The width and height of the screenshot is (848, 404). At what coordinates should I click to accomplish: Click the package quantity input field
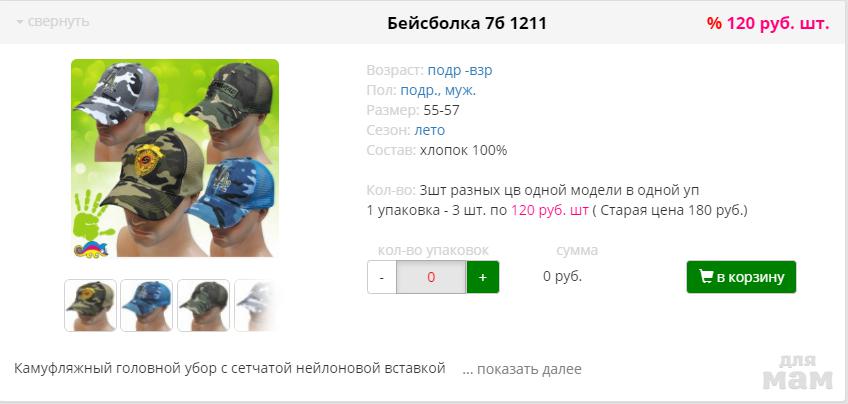[431, 277]
